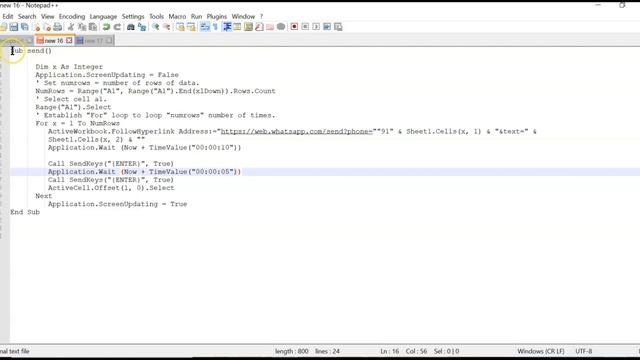The image size is (640, 360).
Task: Toggle the Word Wrap toolbar icon
Action: tap(204, 27)
